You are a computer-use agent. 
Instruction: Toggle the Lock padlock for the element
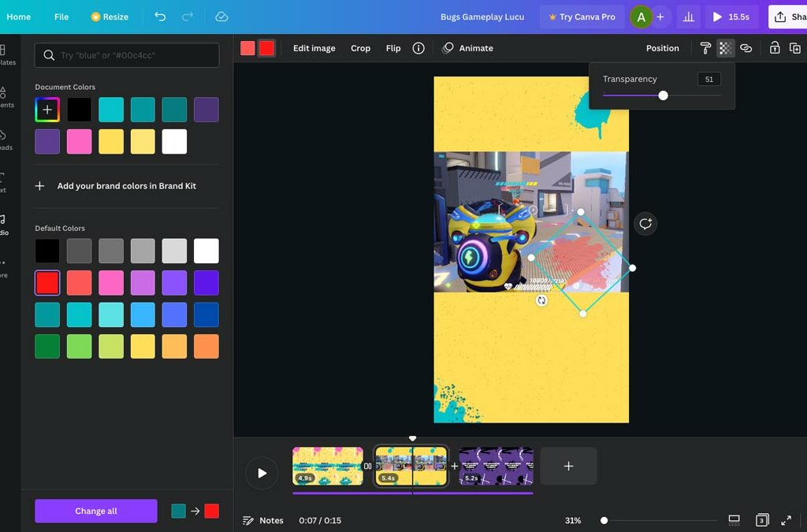click(x=774, y=48)
